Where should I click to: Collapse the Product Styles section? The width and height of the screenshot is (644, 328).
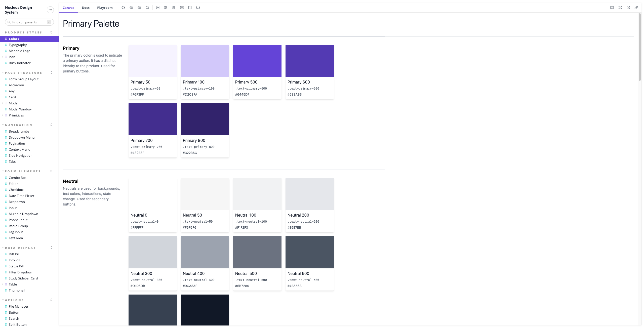click(x=24, y=32)
